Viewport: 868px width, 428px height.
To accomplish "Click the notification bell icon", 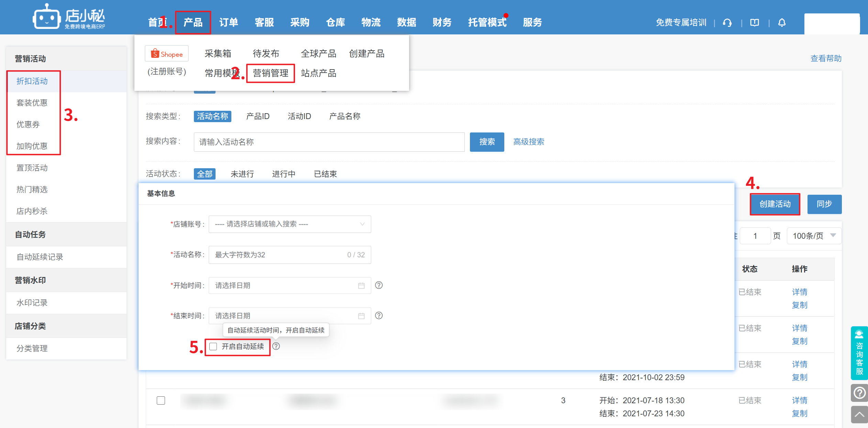I will [x=782, y=23].
